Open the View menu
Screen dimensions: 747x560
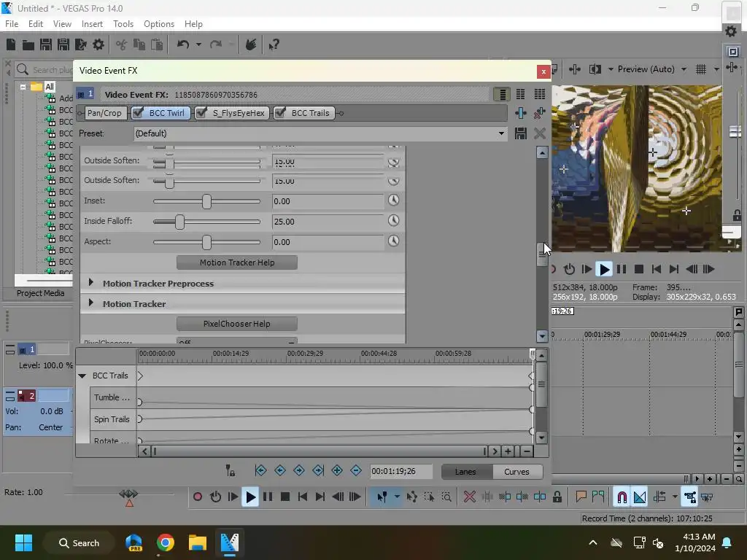[63, 24]
